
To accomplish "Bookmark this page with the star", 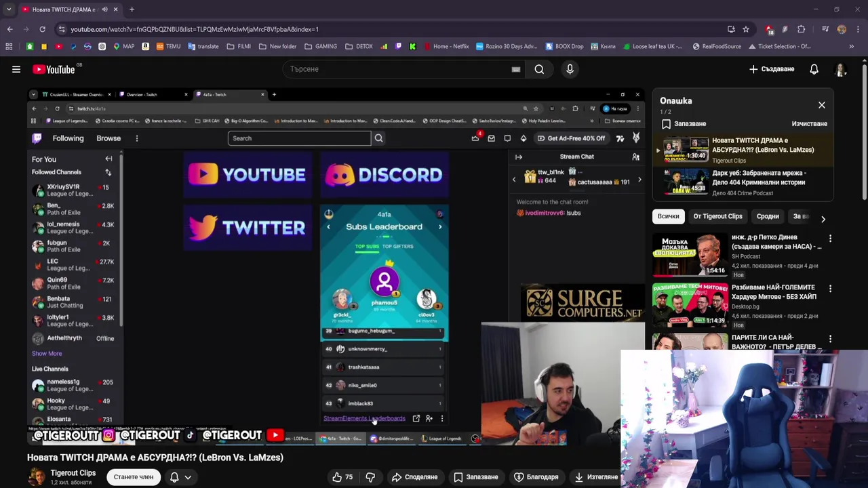I will click(746, 29).
